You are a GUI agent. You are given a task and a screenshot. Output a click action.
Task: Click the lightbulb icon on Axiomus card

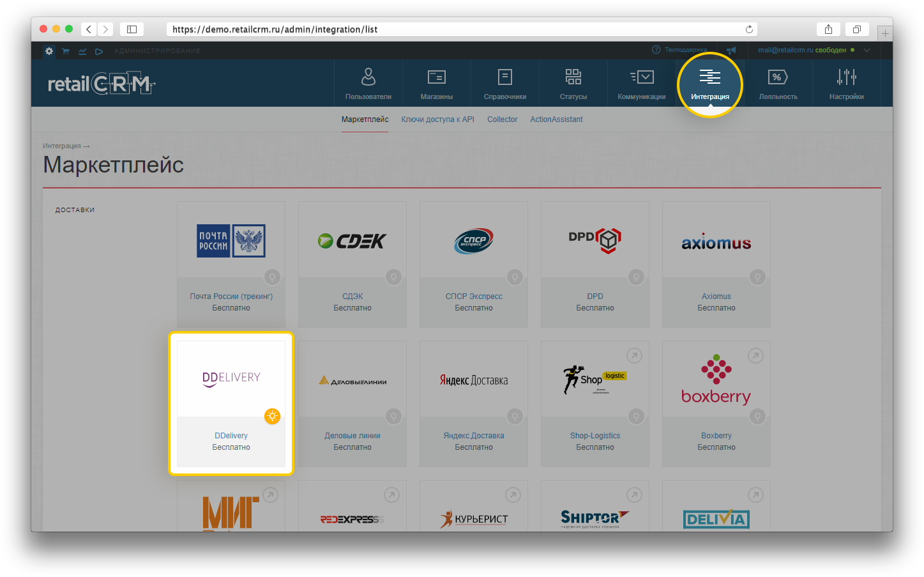point(758,277)
